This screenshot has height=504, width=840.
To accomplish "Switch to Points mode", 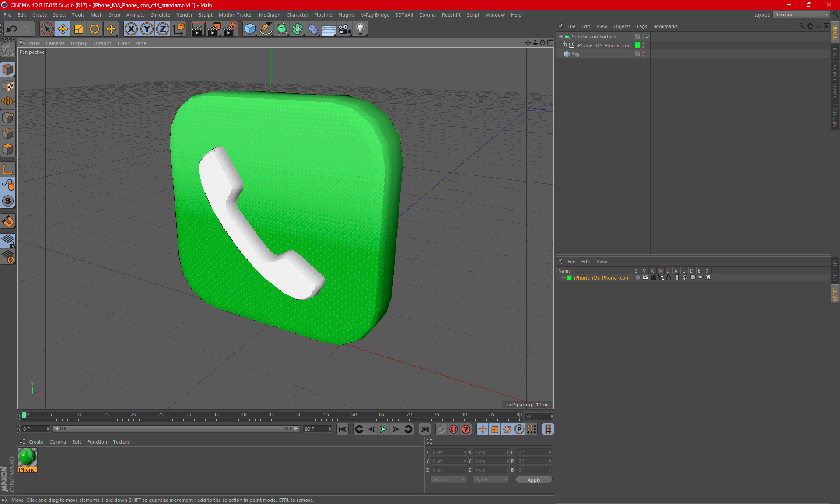I will tap(8, 118).
